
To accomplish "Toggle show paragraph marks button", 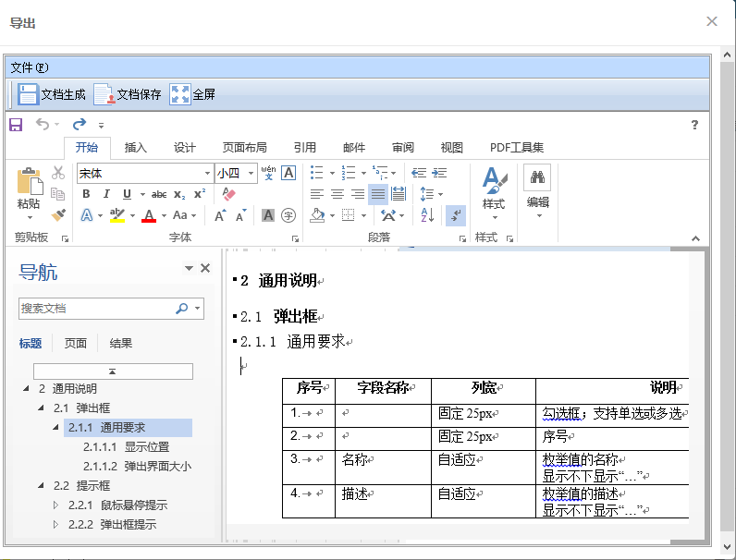I will click(x=455, y=215).
